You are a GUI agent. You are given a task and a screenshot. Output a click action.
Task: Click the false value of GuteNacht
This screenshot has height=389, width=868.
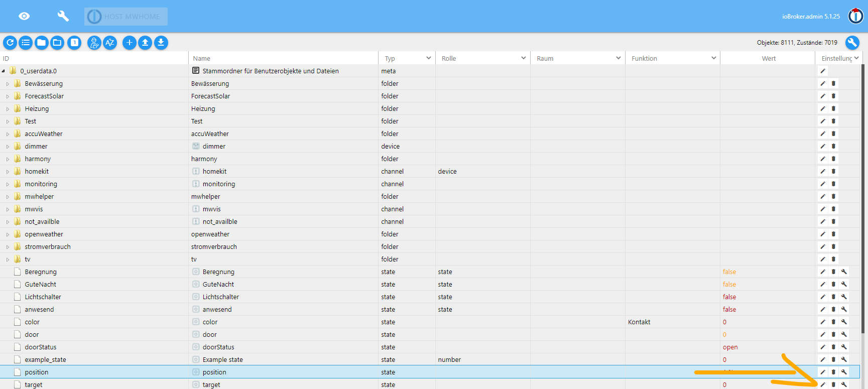pyautogui.click(x=729, y=284)
